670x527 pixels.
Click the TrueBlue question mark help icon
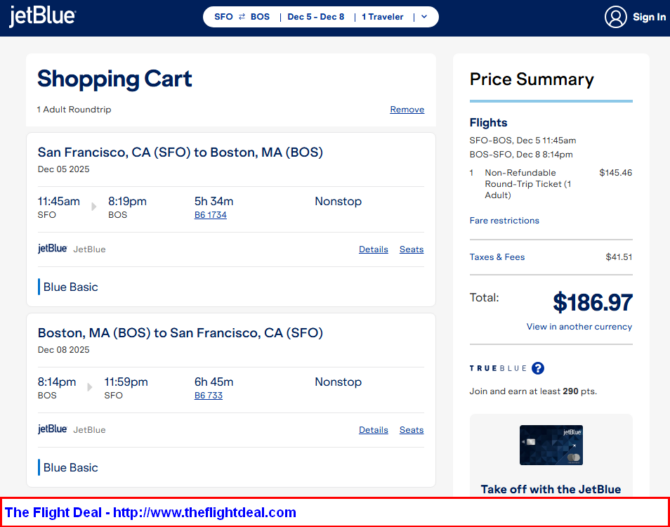coord(538,368)
